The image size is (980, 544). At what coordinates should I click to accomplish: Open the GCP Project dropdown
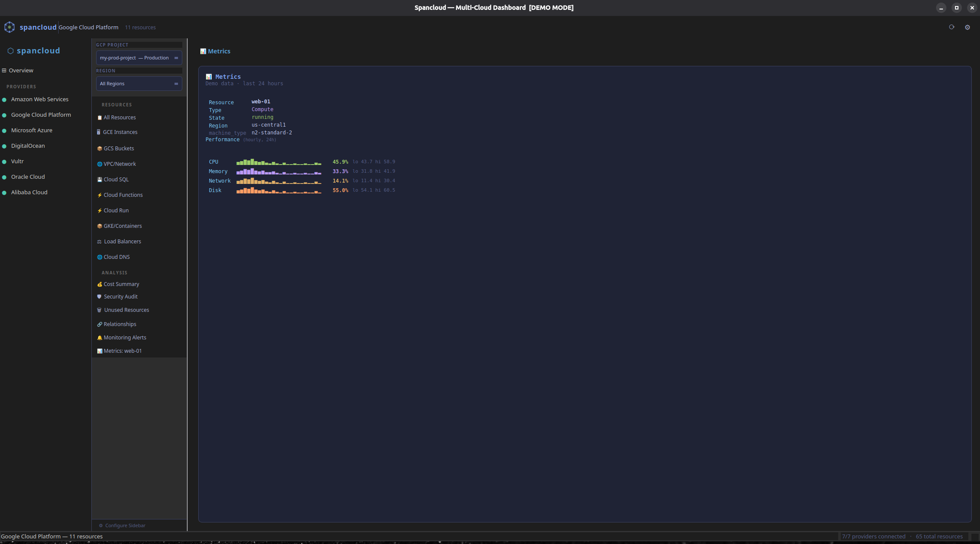[139, 58]
